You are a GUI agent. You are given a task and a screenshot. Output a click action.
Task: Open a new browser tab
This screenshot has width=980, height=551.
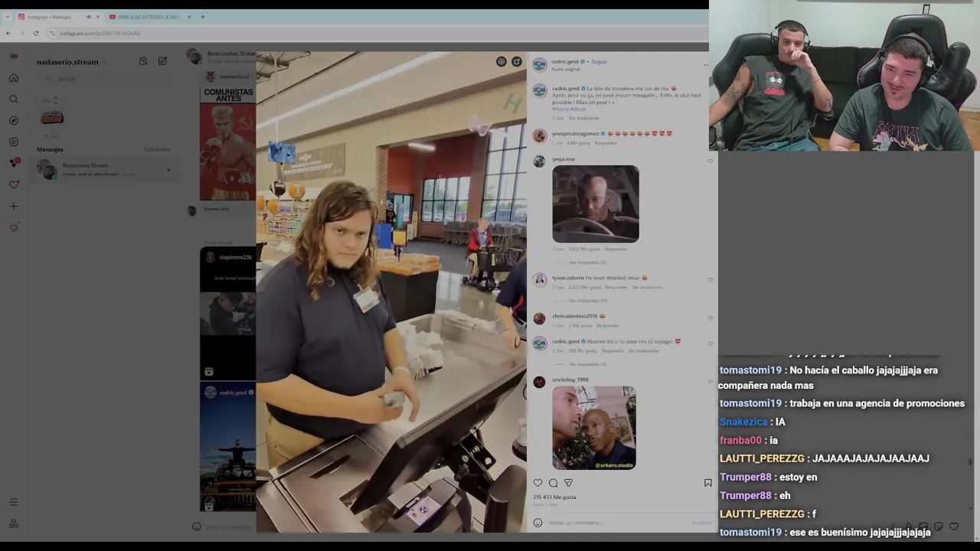click(x=203, y=17)
